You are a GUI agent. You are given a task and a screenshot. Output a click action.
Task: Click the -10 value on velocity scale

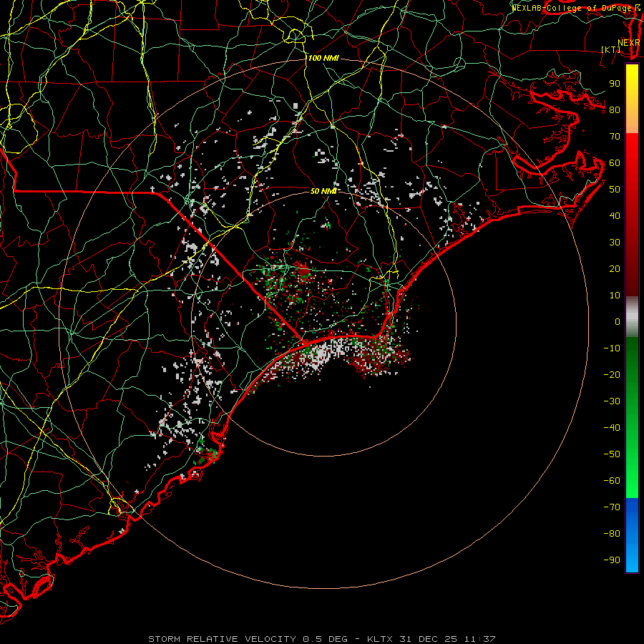pyautogui.click(x=612, y=348)
